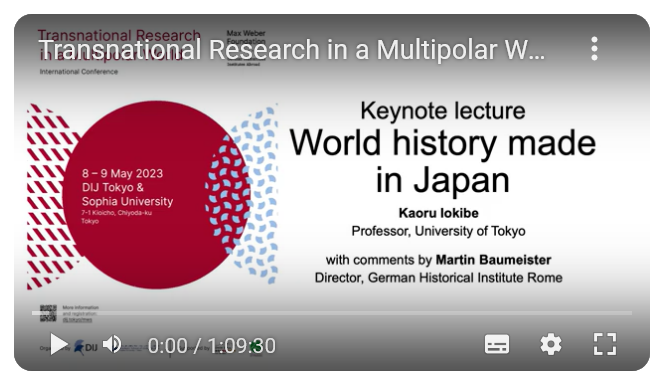Click the 'International Conference' label
Screen dimensions: 661x378
coord(79,72)
